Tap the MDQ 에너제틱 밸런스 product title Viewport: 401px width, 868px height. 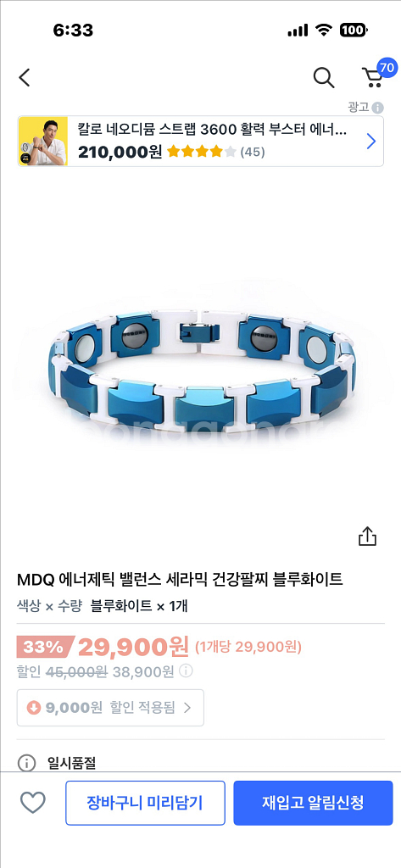pyautogui.click(x=180, y=580)
